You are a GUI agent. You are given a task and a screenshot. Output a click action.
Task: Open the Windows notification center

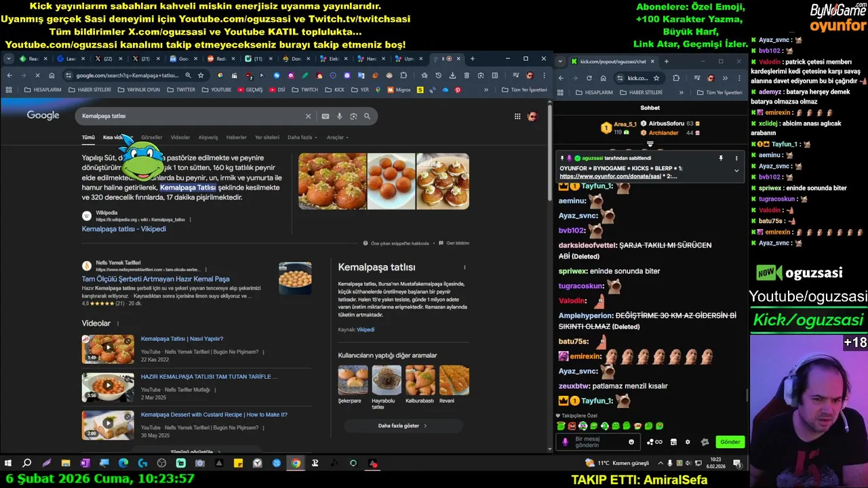tap(737, 464)
